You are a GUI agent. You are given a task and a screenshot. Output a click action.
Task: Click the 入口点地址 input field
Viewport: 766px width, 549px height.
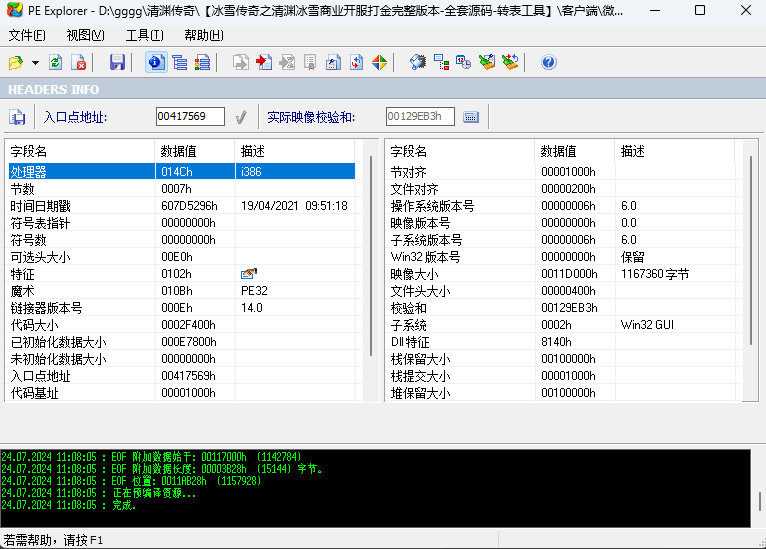coord(191,117)
